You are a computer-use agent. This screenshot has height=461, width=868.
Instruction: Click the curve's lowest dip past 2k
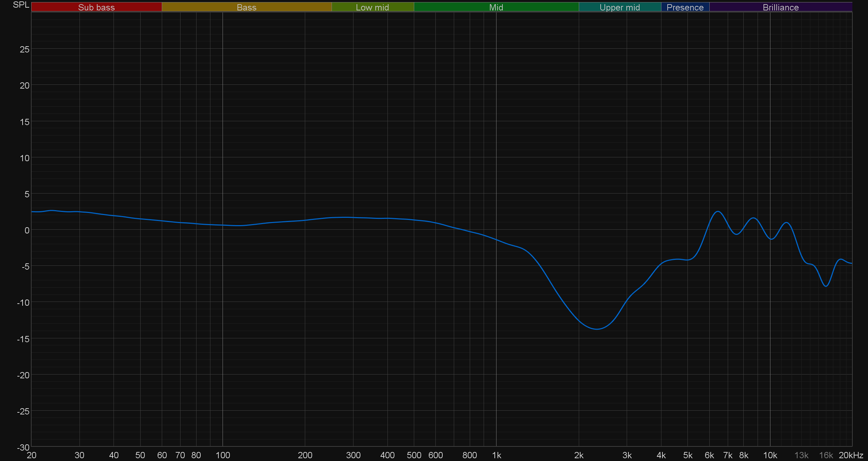pyautogui.click(x=597, y=329)
